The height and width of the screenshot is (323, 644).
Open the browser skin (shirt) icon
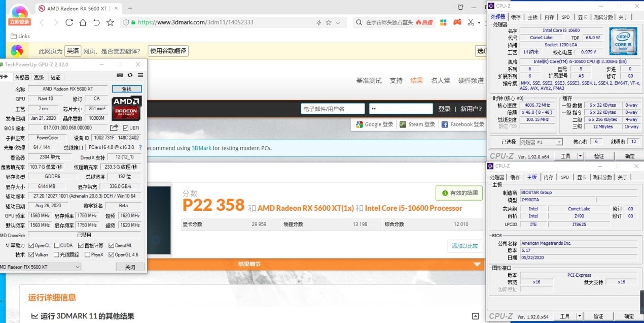click(460, 8)
